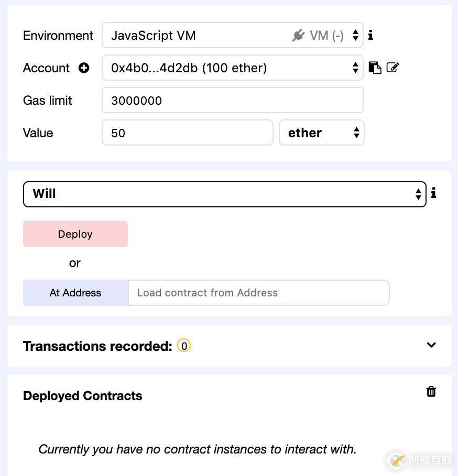
Task: Click info icon beside Will contract
Action: click(433, 193)
